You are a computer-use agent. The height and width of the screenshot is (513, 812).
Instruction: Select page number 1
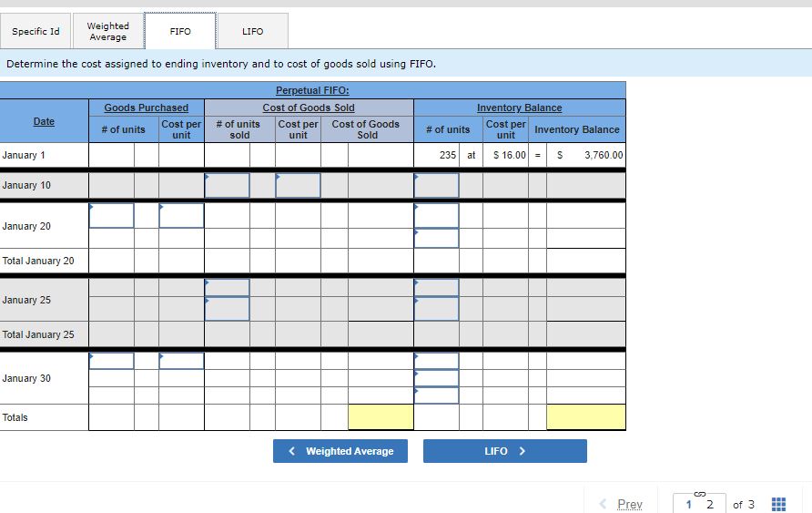click(x=689, y=504)
